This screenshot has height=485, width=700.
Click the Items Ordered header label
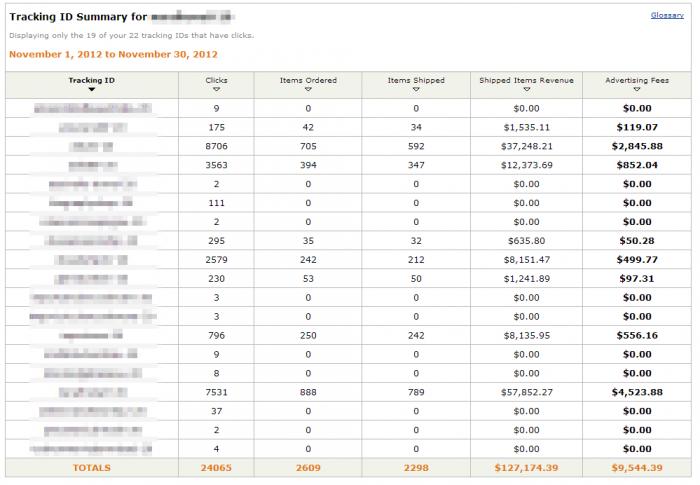pos(308,80)
